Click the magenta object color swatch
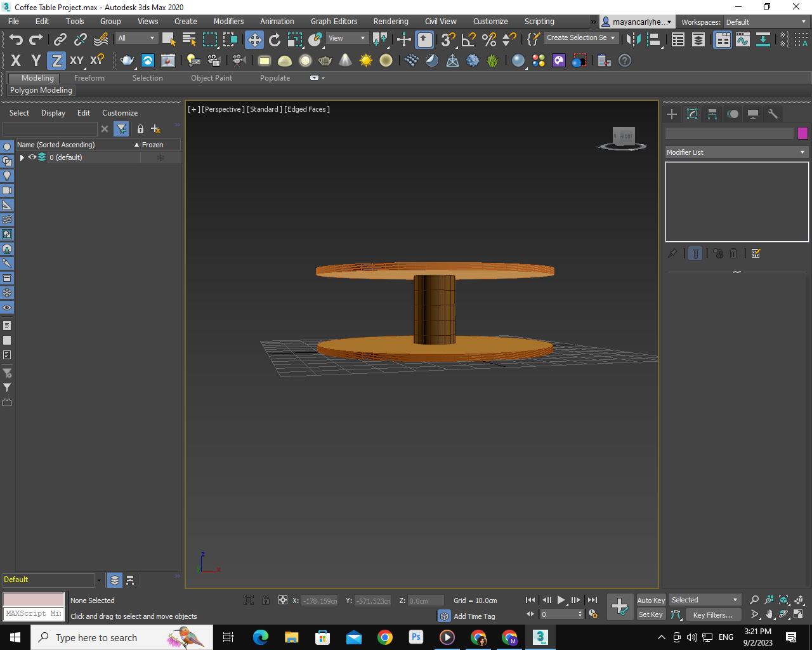Image resolution: width=812 pixels, height=650 pixels. [802, 133]
